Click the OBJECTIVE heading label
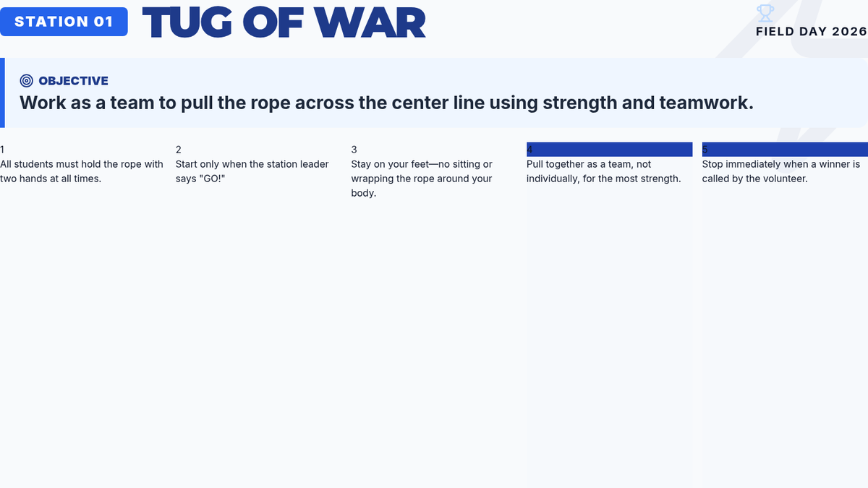 (73, 81)
